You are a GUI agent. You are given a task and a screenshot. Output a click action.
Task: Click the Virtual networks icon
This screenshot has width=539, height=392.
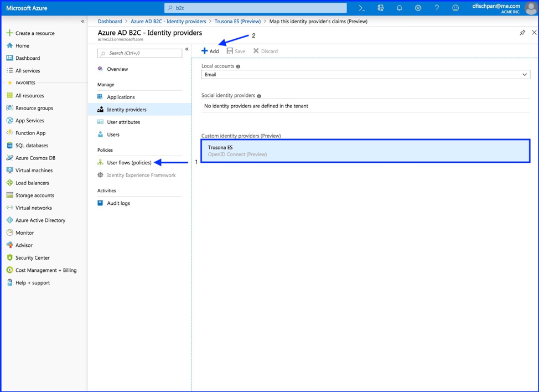(x=9, y=208)
